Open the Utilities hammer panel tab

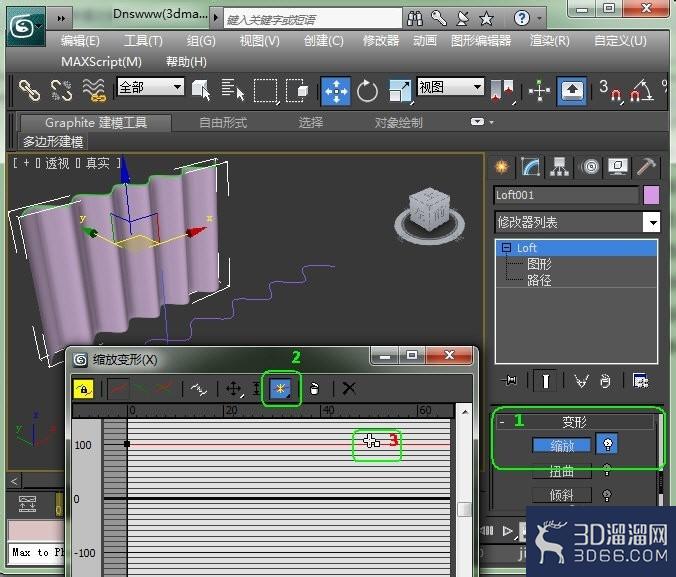pos(646,166)
